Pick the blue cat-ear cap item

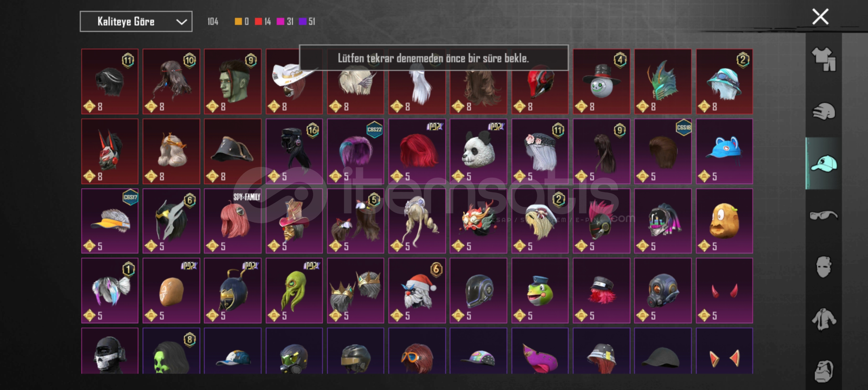pyautogui.click(x=724, y=151)
